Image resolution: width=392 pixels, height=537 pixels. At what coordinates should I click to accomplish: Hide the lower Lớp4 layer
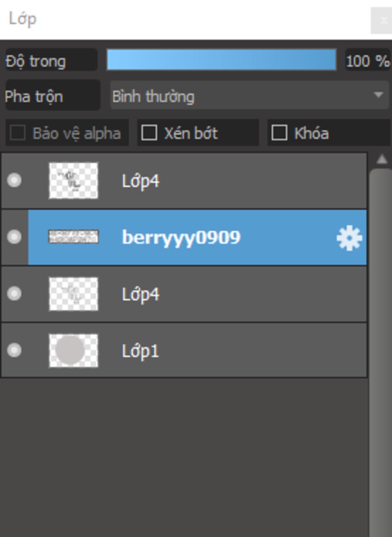[14, 294]
